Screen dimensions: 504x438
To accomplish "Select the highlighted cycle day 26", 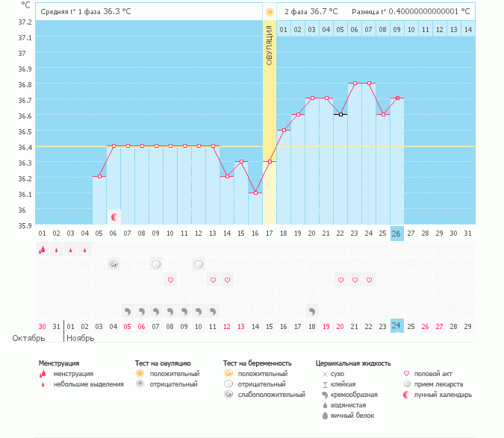I will [397, 234].
